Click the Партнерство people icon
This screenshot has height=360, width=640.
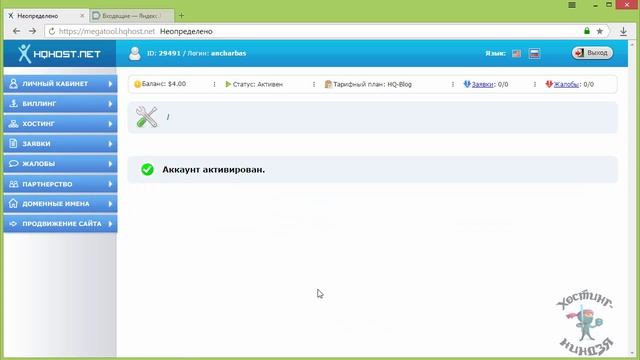point(13,184)
